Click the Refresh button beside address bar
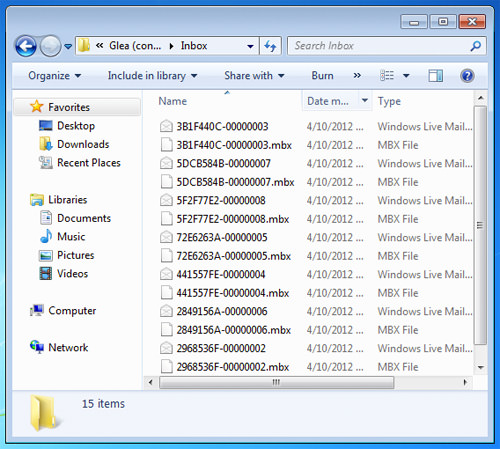Image resolution: width=500 pixels, height=449 pixels. 270,46
